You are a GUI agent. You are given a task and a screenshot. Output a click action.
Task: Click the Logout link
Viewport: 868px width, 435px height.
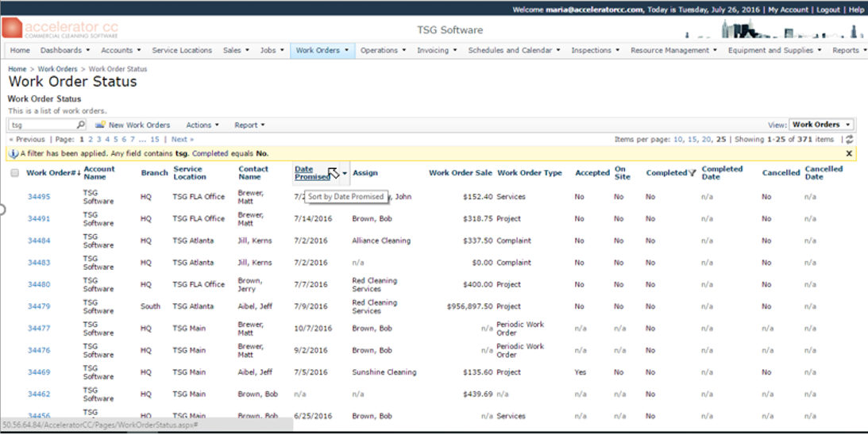tap(828, 10)
